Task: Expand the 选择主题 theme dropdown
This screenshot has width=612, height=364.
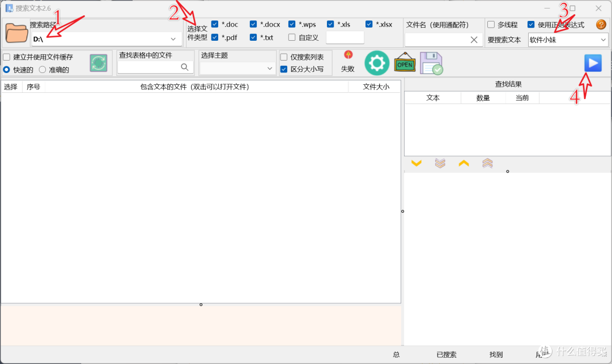Action: [x=270, y=68]
